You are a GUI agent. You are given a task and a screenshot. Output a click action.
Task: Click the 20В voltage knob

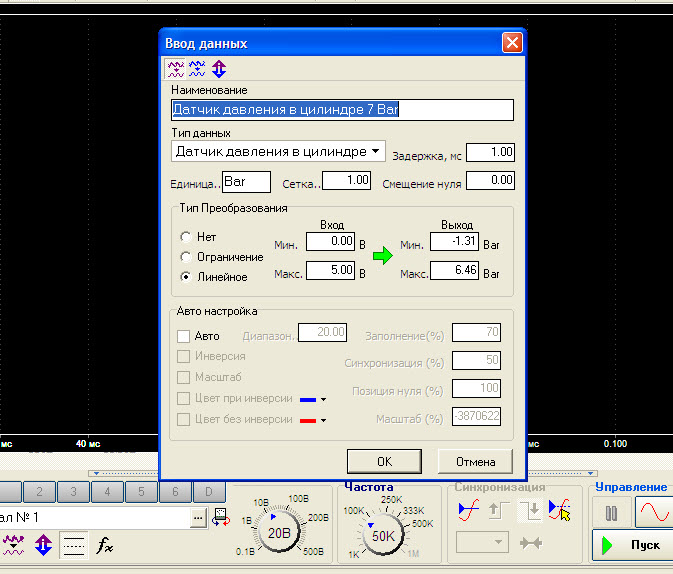coord(279,533)
